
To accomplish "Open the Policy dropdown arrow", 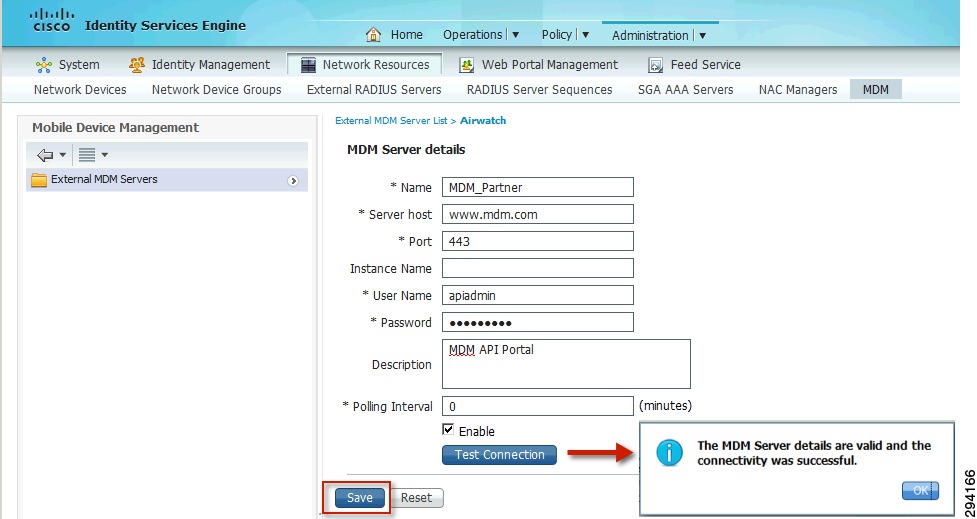I will coord(585,35).
